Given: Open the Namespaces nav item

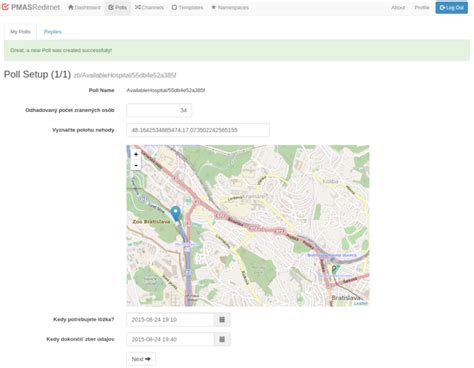Looking at the screenshot, I should pos(230,7).
